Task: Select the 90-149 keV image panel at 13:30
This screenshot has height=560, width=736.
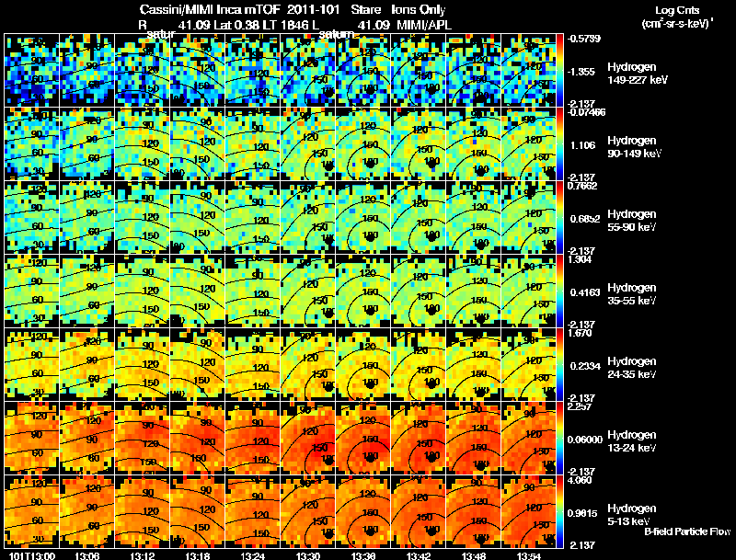Action: (x=308, y=143)
